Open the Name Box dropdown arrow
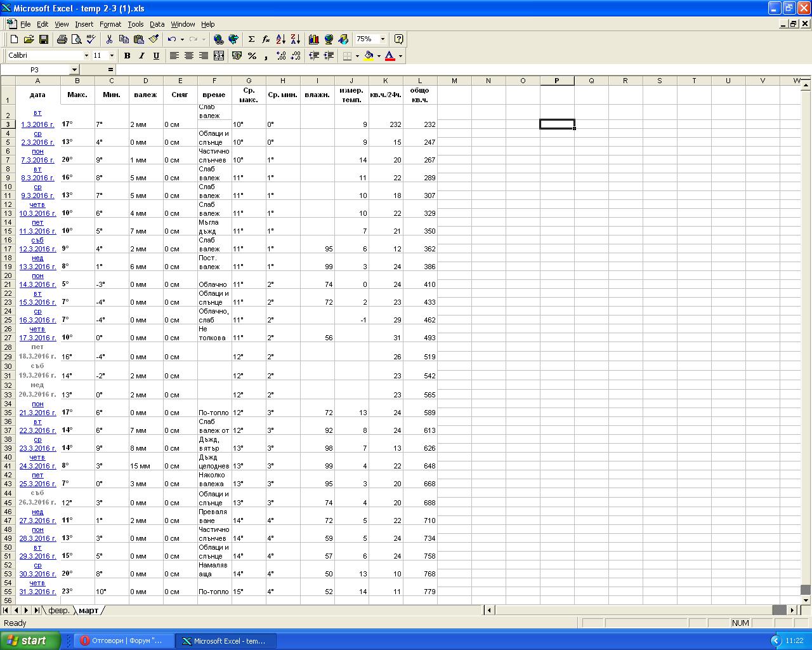The width and height of the screenshot is (812, 650). pyautogui.click(x=74, y=70)
